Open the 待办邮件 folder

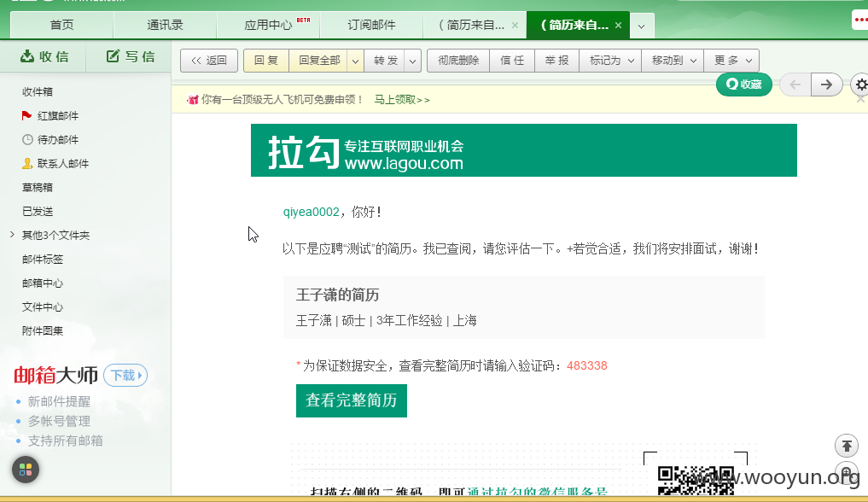point(58,139)
